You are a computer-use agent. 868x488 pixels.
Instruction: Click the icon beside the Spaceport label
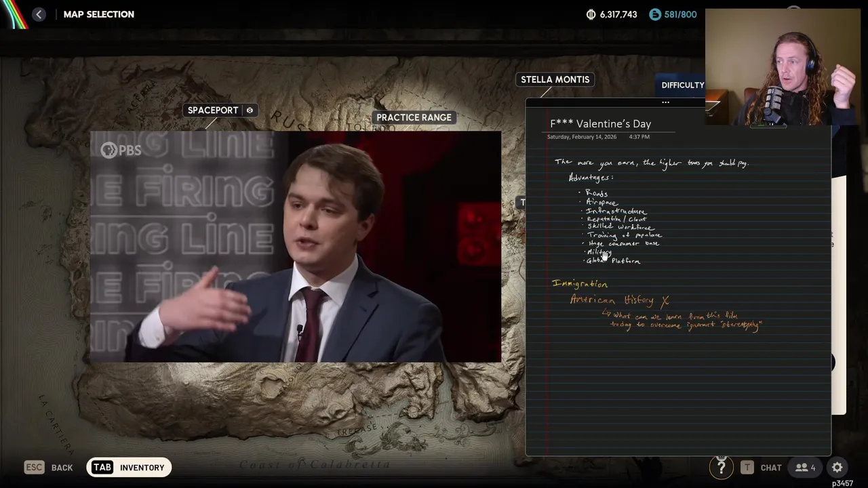(250, 110)
